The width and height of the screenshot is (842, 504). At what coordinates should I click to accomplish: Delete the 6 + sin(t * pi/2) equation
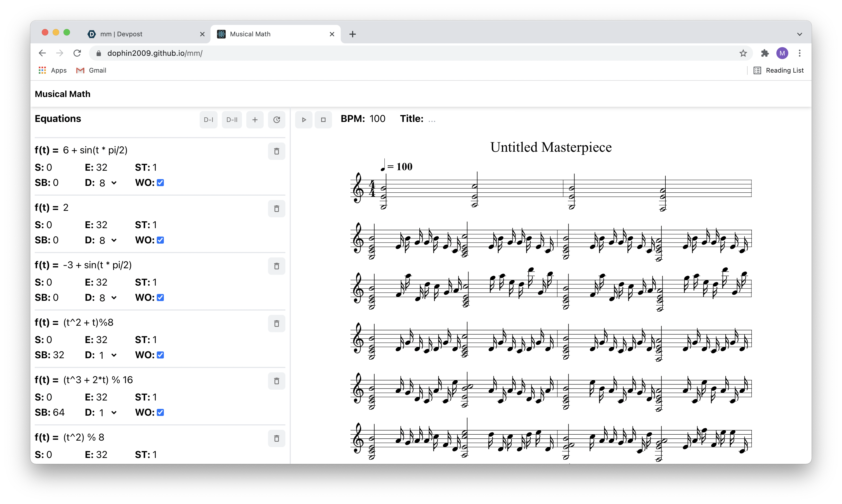click(276, 151)
